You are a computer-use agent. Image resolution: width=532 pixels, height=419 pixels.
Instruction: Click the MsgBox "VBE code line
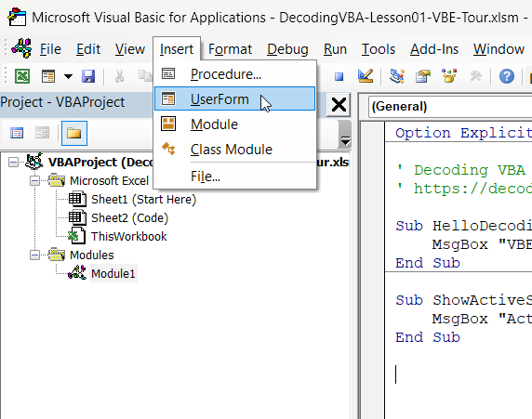[x=482, y=244]
